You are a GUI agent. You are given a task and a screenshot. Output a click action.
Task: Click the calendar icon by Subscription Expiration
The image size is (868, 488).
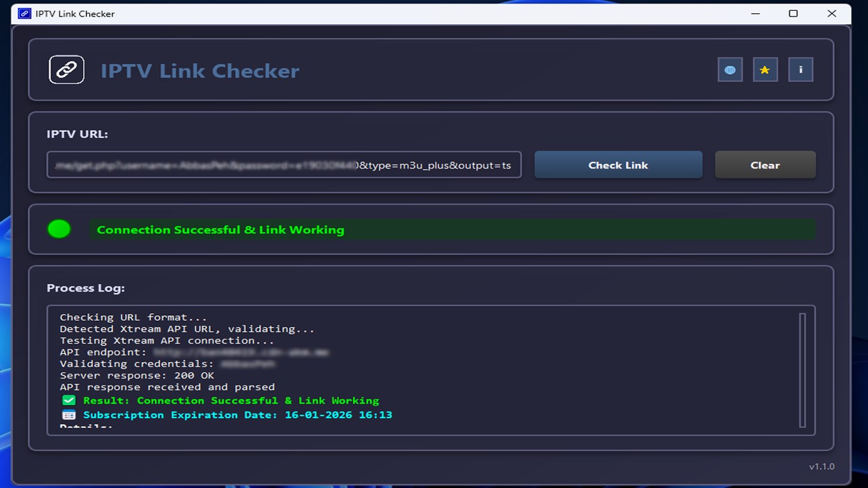point(69,415)
